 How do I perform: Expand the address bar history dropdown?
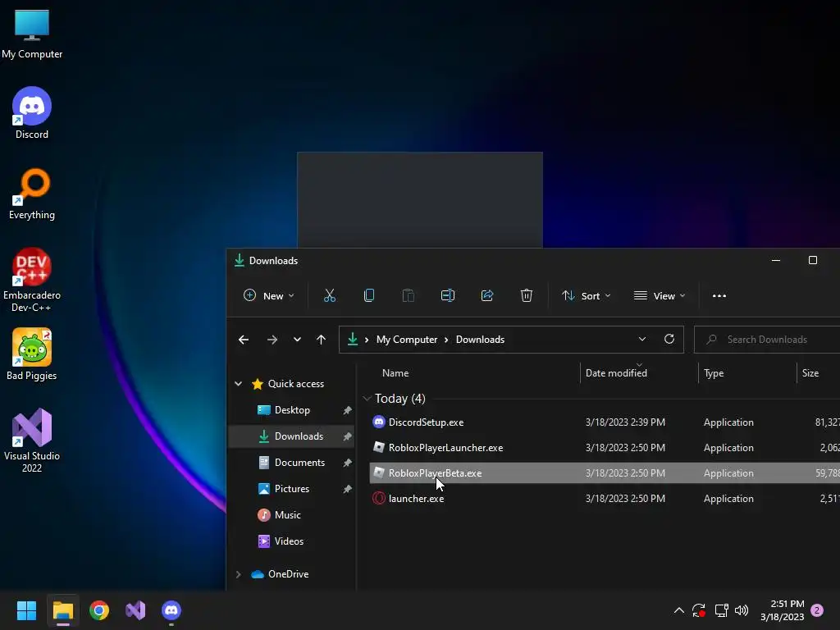642,339
